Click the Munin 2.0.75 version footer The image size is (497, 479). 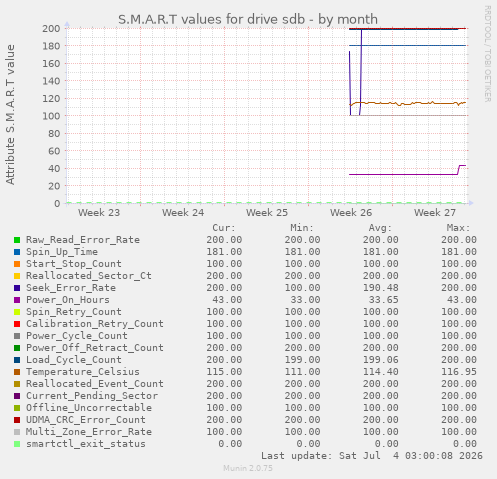click(248, 468)
